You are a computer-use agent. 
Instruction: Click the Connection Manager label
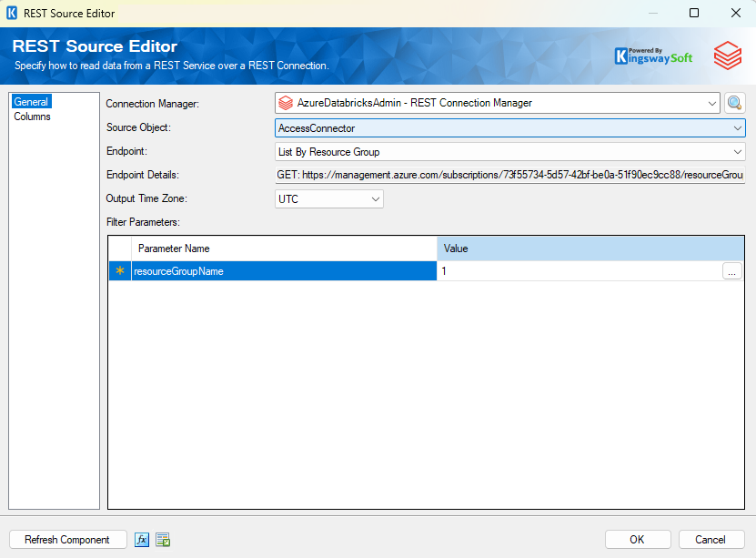[152, 104]
